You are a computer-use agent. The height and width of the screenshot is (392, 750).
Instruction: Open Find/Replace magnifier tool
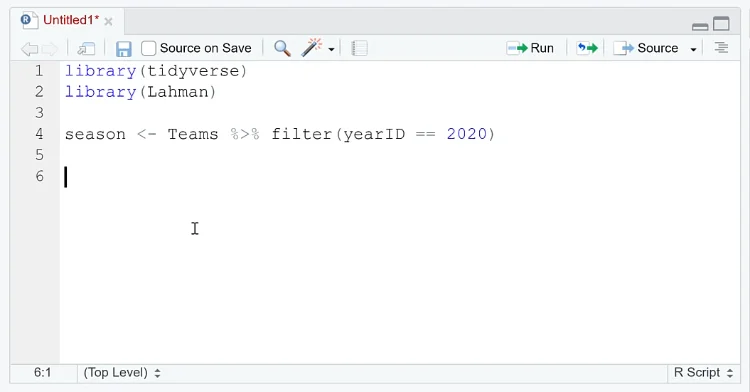click(x=282, y=48)
